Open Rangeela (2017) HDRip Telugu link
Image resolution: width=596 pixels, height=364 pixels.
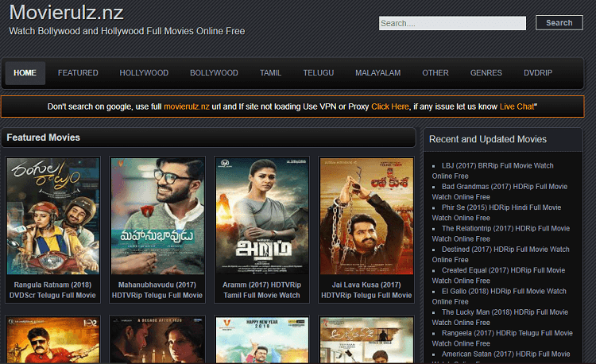click(x=502, y=338)
